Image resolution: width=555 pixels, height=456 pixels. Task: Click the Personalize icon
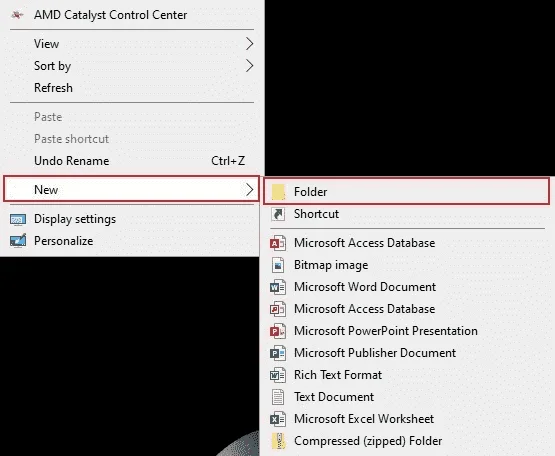(18, 241)
